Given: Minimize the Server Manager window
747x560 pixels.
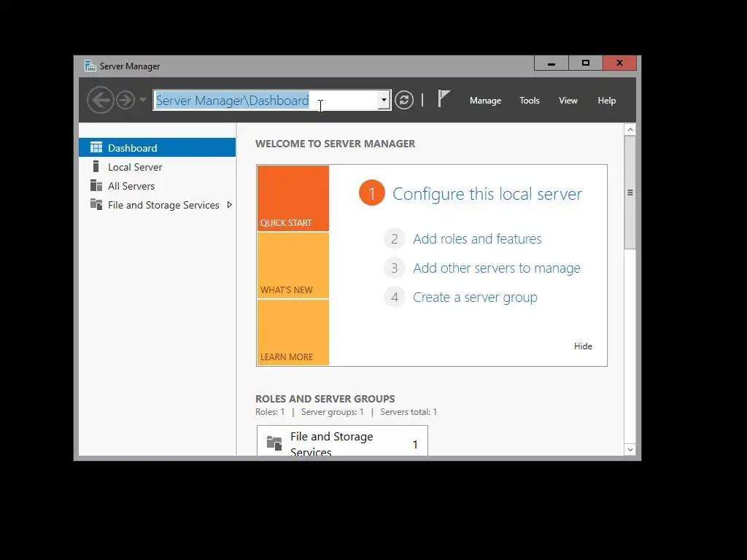Looking at the screenshot, I should coord(551,63).
